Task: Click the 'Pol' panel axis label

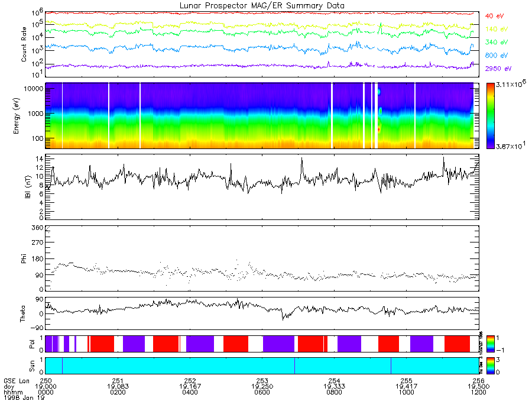Action: (x=32, y=344)
